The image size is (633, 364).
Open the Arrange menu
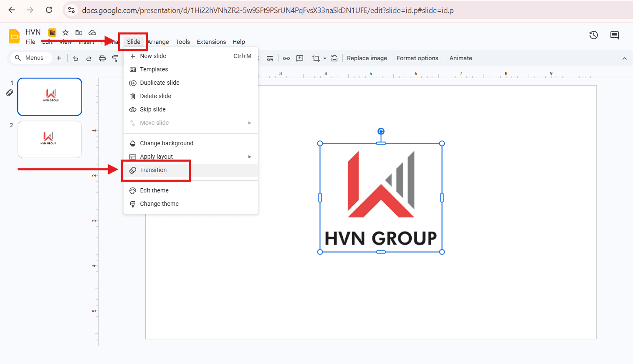click(158, 42)
